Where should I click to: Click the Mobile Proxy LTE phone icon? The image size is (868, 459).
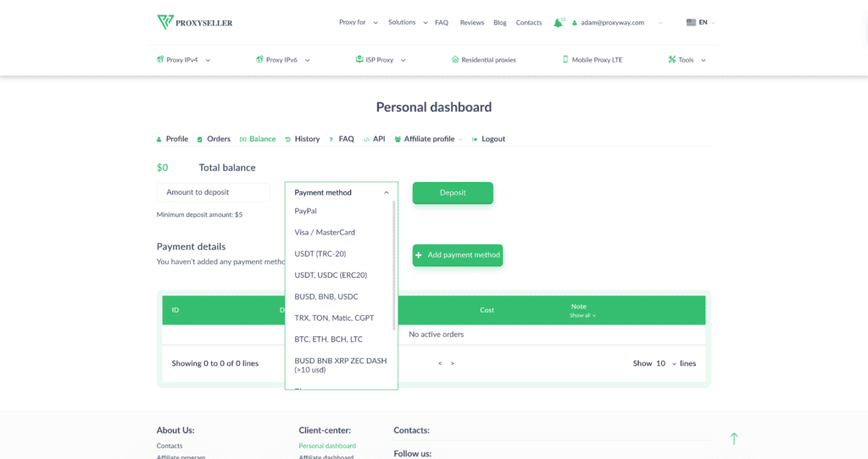tap(565, 59)
